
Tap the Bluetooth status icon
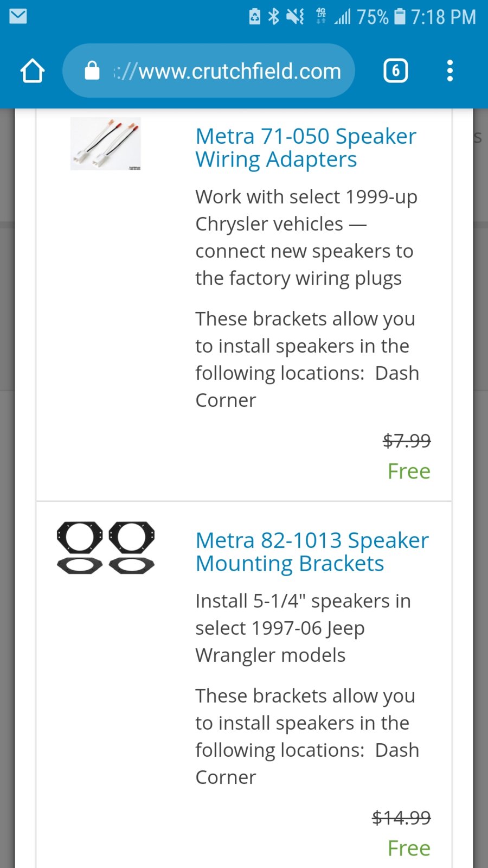click(x=274, y=17)
